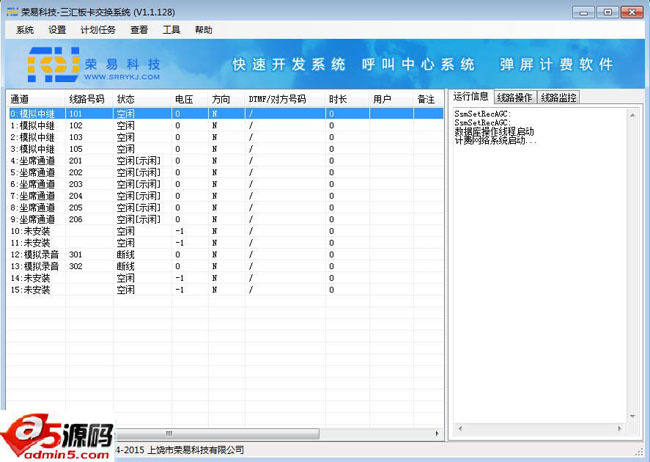Sort by 电压 column header

coord(190,99)
